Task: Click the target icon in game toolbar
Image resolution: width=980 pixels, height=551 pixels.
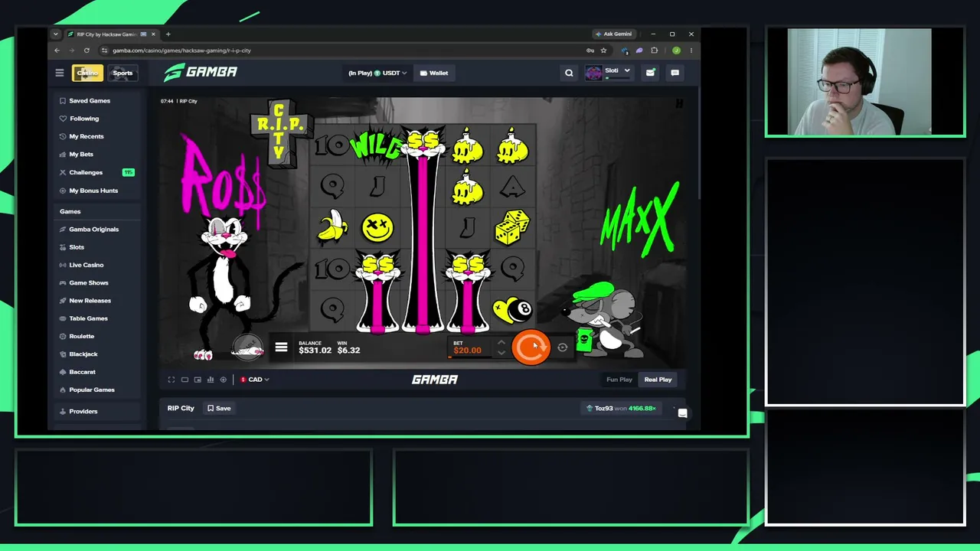Action: click(x=224, y=380)
